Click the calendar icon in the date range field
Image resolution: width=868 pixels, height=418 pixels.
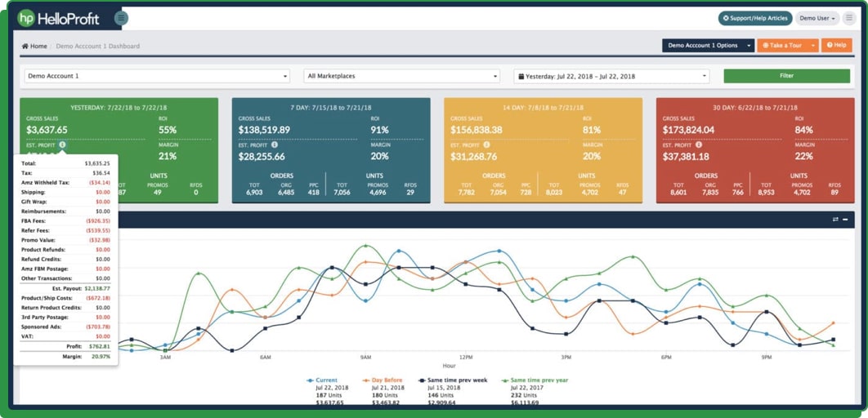(x=521, y=76)
